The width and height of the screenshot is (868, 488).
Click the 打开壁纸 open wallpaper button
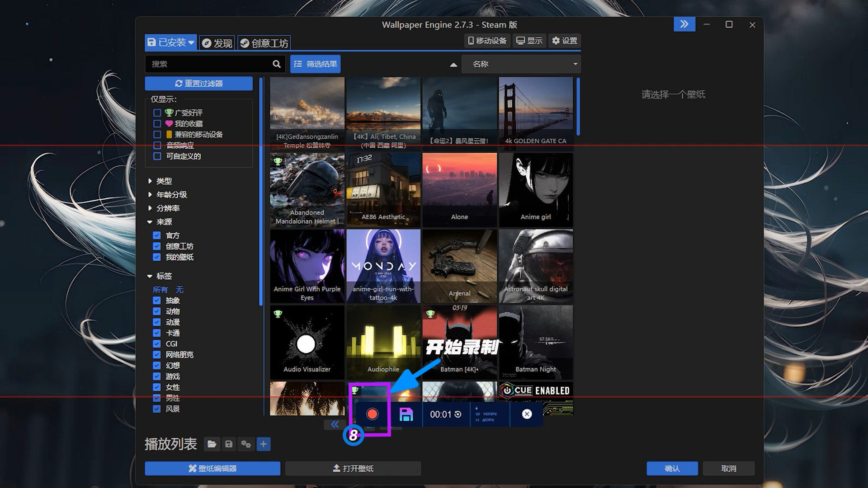353,469
